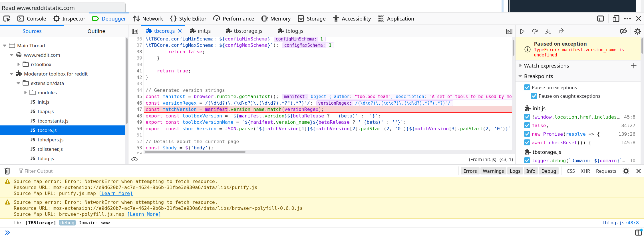Image resolution: width=644 pixels, height=250 pixels.
Task: Collapse the right debugger pane toggle
Action: click(x=509, y=31)
